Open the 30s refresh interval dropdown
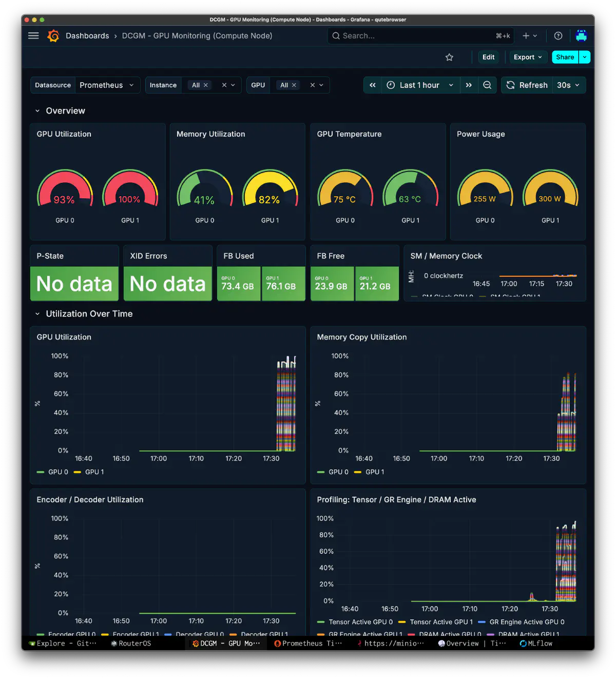The height and width of the screenshot is (679, 616). (x=569, y=85)
